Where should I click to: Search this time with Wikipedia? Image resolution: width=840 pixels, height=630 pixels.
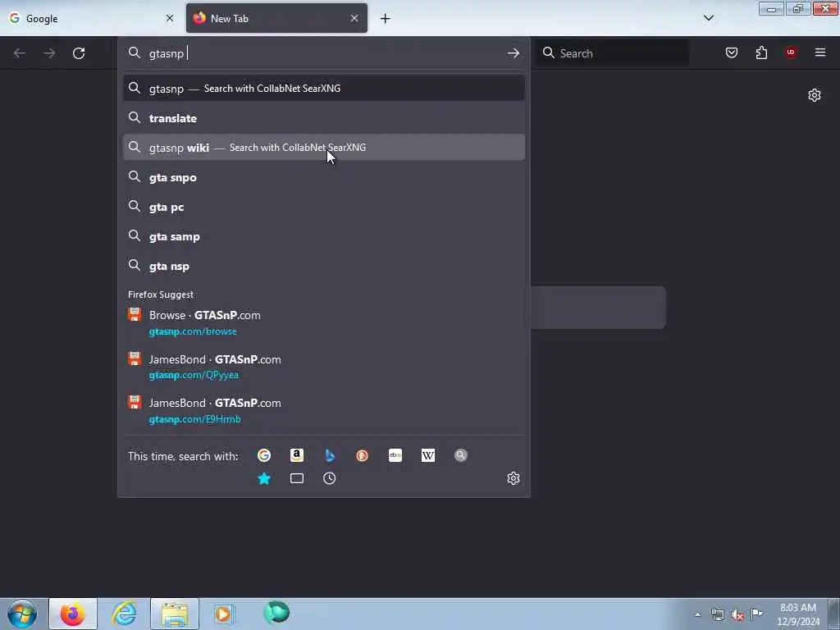click(428, 455)
